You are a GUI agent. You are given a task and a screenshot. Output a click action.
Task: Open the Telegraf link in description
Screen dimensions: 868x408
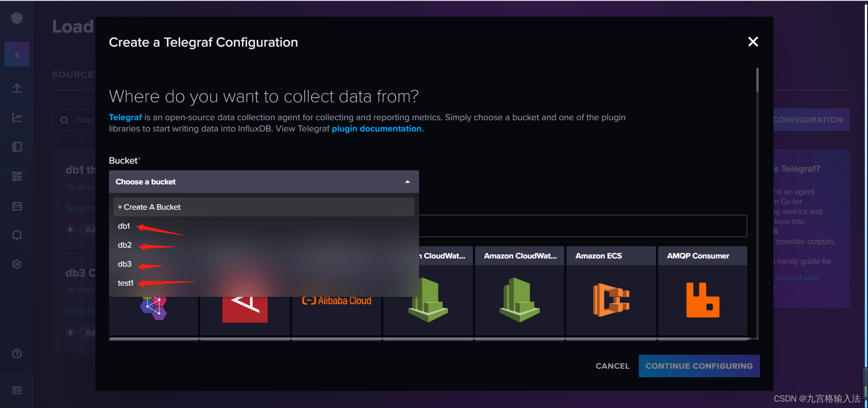coord(125,117)
